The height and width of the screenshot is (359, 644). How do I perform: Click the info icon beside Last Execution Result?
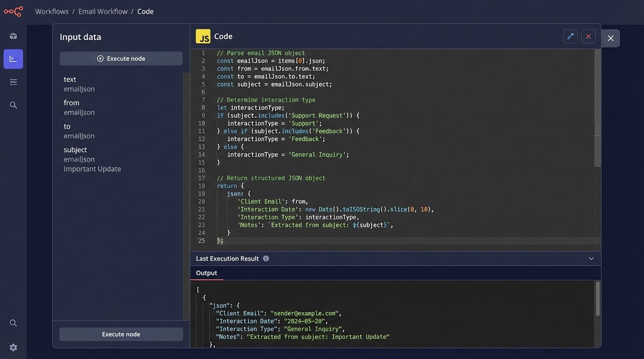tap(266, 258)
